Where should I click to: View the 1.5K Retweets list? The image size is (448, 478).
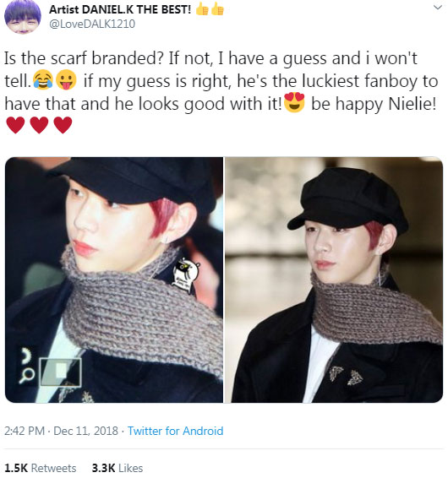pyautogui.click(x=41, y=468)
